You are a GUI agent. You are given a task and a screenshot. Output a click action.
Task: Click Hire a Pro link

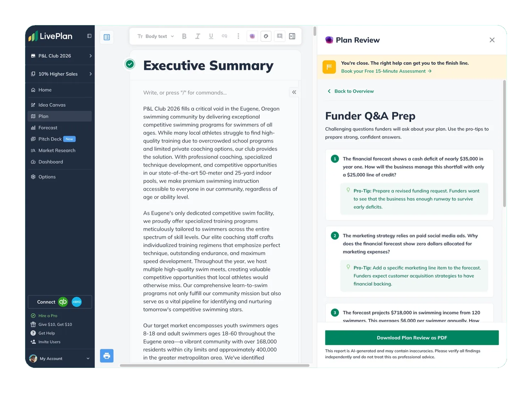tap(44, 316)
